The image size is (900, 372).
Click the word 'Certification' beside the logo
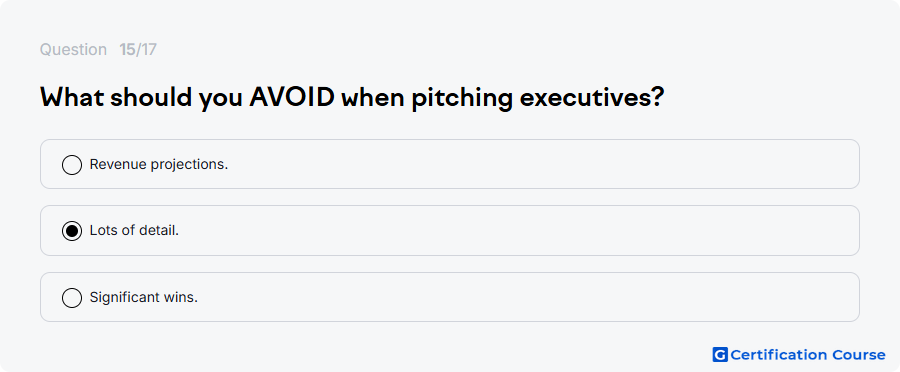point(774,355)
